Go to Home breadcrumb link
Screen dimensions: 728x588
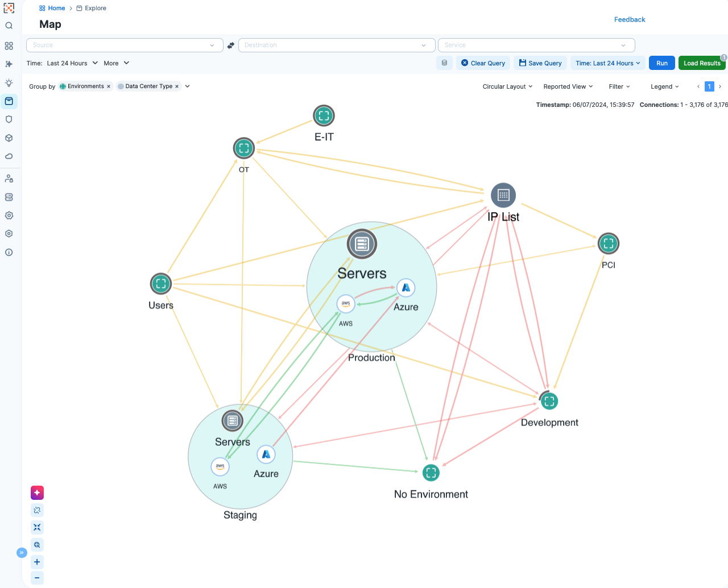point(56,8)
